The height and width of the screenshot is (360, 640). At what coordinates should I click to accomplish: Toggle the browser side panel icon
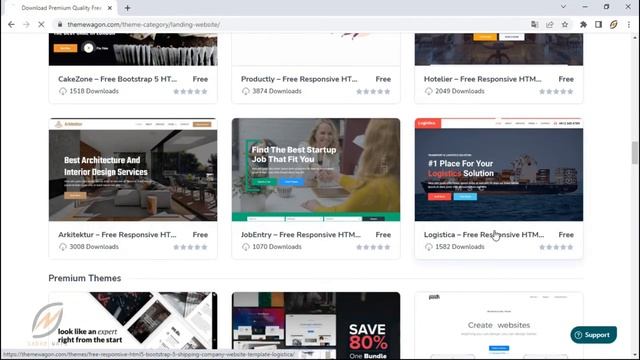click(598, 24)
